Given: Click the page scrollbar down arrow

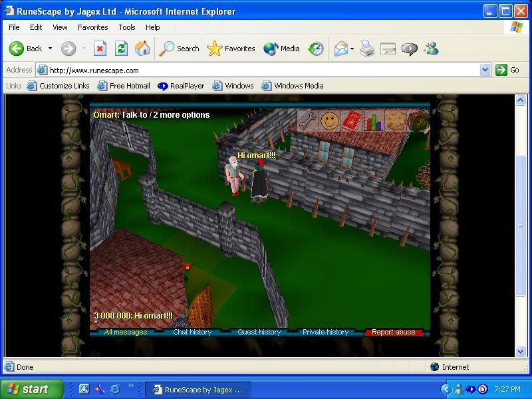Looking at the screenshot, I should tap(521, 352).
